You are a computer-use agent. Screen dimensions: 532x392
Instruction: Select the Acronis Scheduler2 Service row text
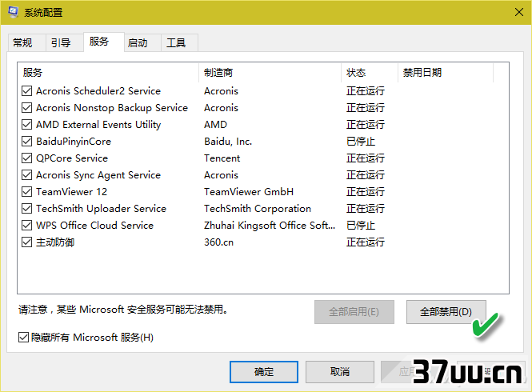(x=98, y=91)
